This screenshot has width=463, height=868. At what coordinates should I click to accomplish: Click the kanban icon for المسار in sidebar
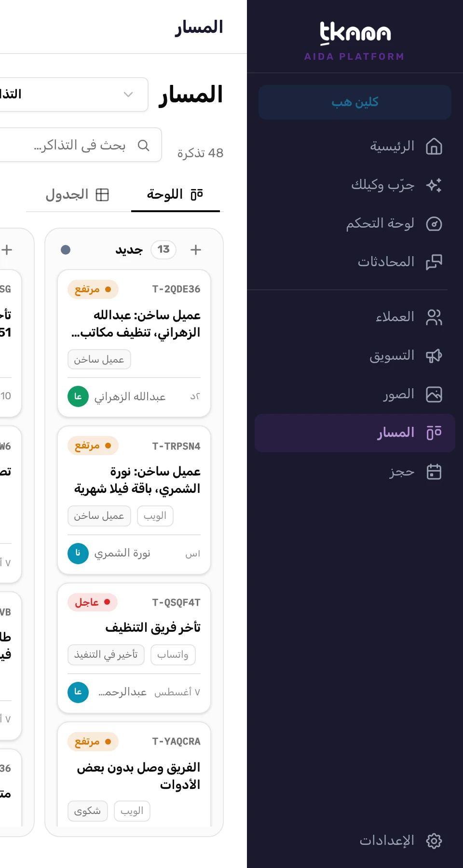tap(434, 433)
